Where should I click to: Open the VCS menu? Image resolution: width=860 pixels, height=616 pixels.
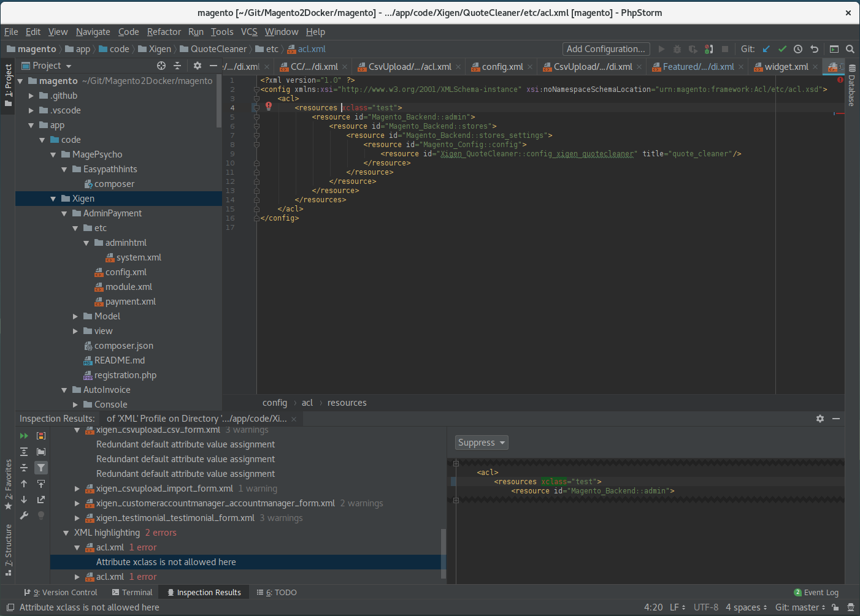(249, 32)
